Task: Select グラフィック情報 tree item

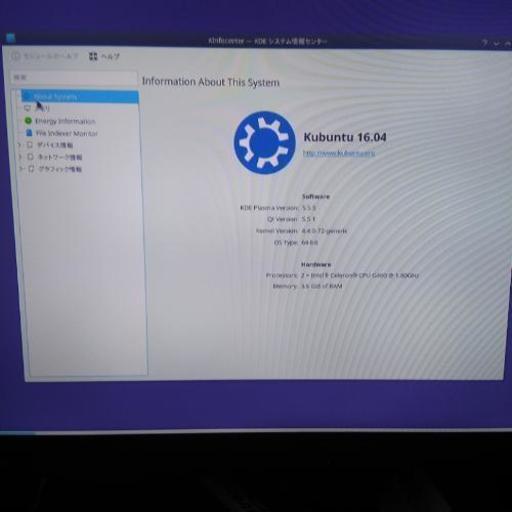Action: (60, 169)
